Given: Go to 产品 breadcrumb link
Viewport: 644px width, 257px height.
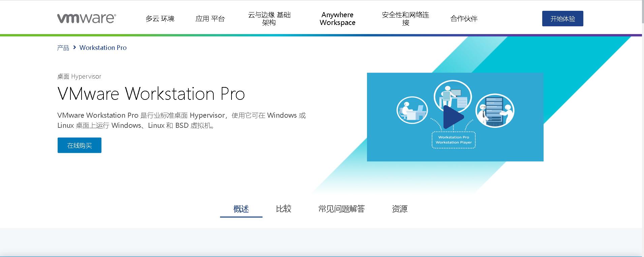Looking at the screenshot, I should coord(63,48).
